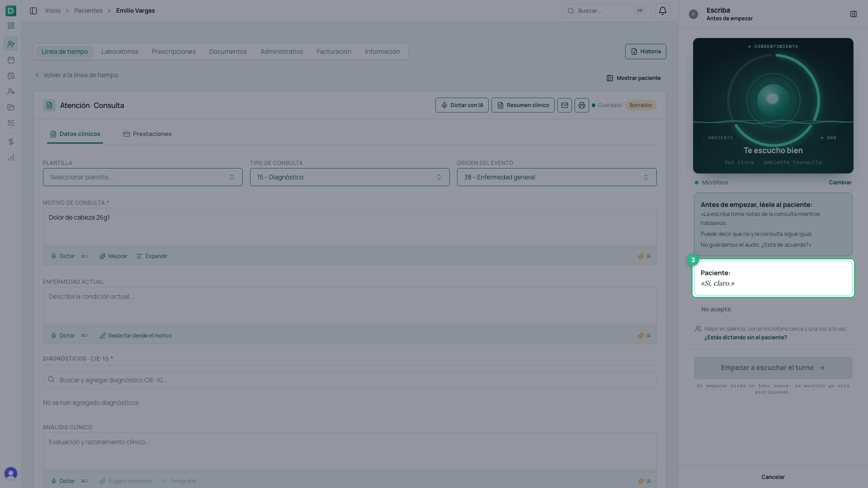Click ¿Estás dictando sin el paciente? link

(745, 338)
